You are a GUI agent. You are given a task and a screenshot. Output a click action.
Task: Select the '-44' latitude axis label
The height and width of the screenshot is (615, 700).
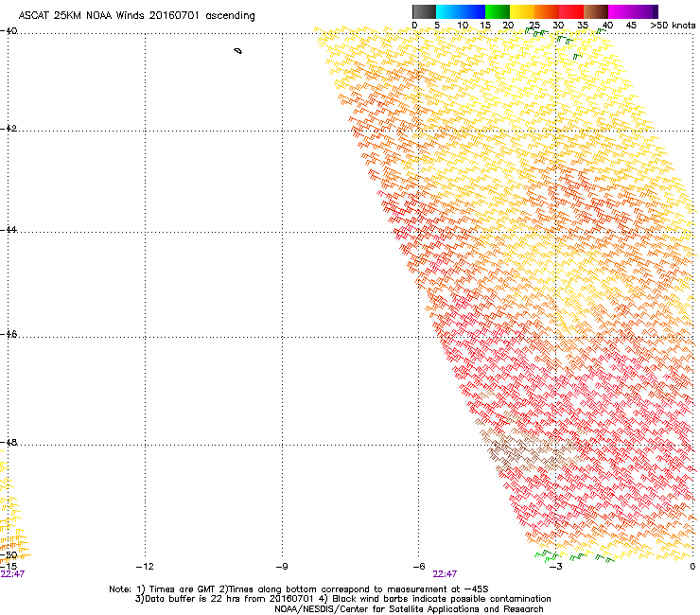pos(9,230)
